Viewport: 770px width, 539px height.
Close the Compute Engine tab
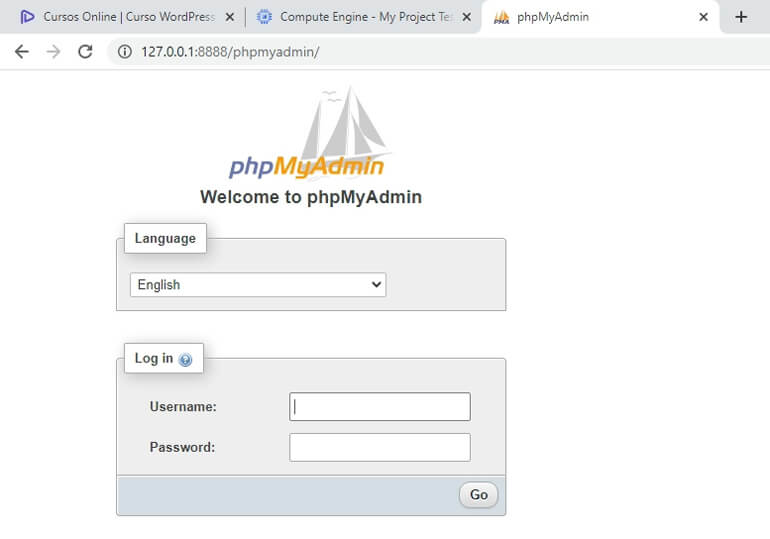click(467, 17)
